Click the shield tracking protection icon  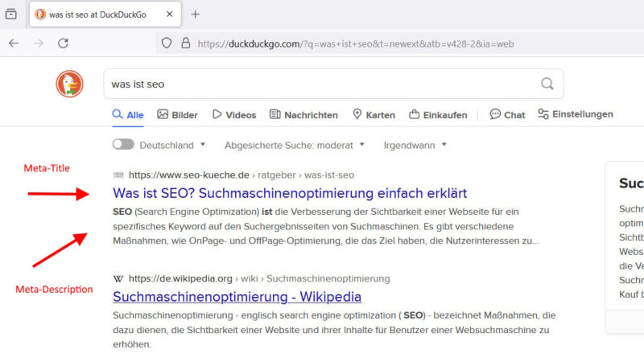tap(167, 43)
